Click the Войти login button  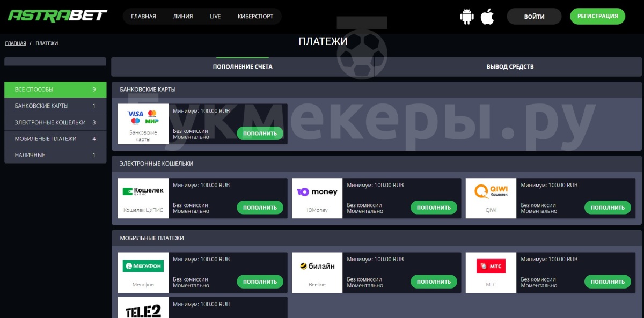pyautogui.click(x=534, y=17)
